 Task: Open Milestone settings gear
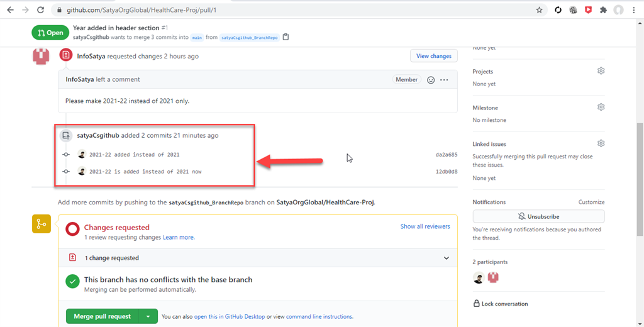(601, 108)
